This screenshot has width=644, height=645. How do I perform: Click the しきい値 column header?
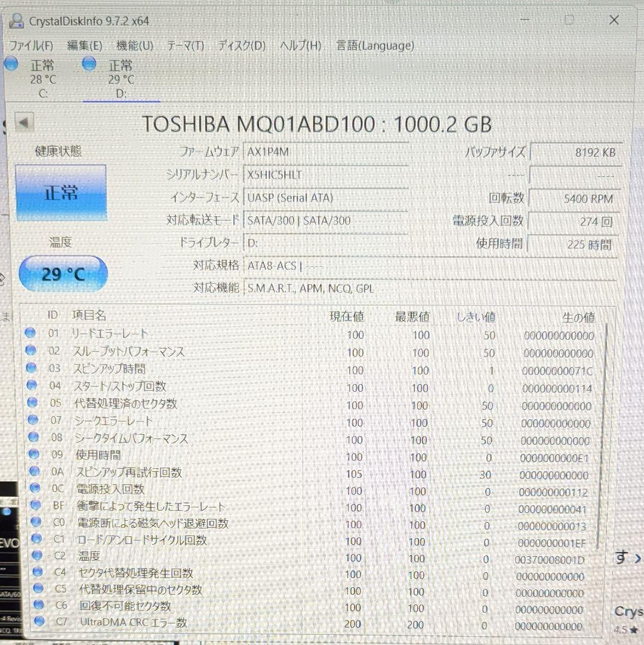click(476, 317)
